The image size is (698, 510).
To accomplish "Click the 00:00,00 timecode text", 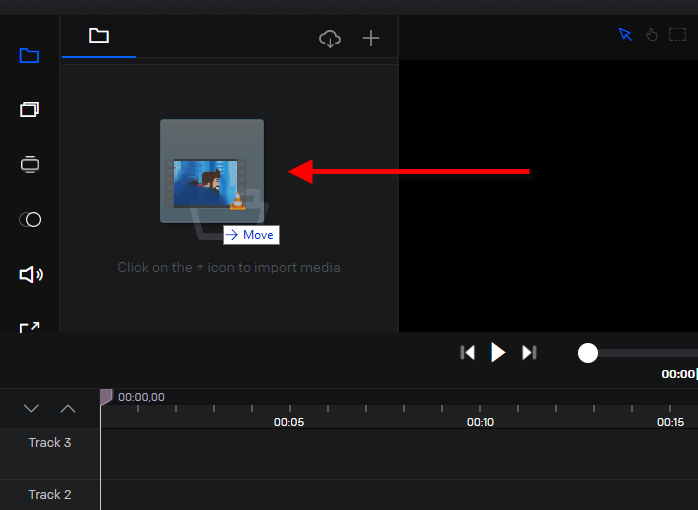I will (x=141, y=397).
